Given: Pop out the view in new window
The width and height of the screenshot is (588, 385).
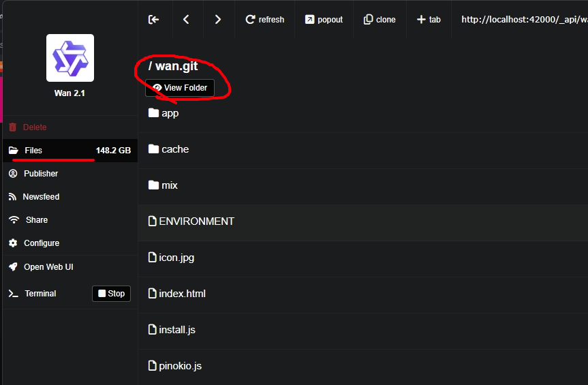Looking at the screenshot, I should coord(324,20).
